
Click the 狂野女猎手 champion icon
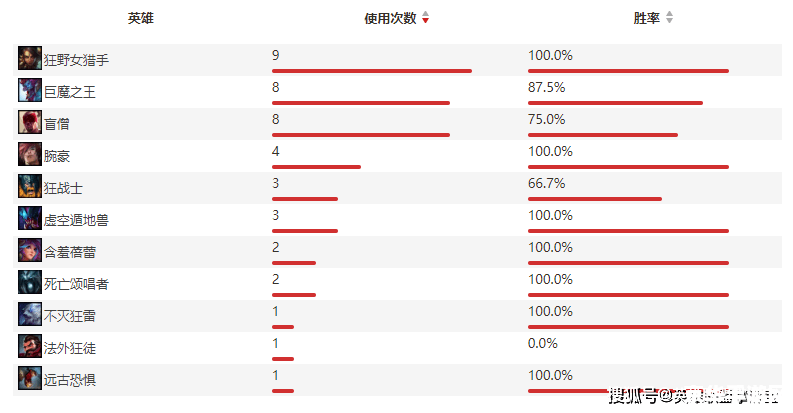[x=30, y=59]
